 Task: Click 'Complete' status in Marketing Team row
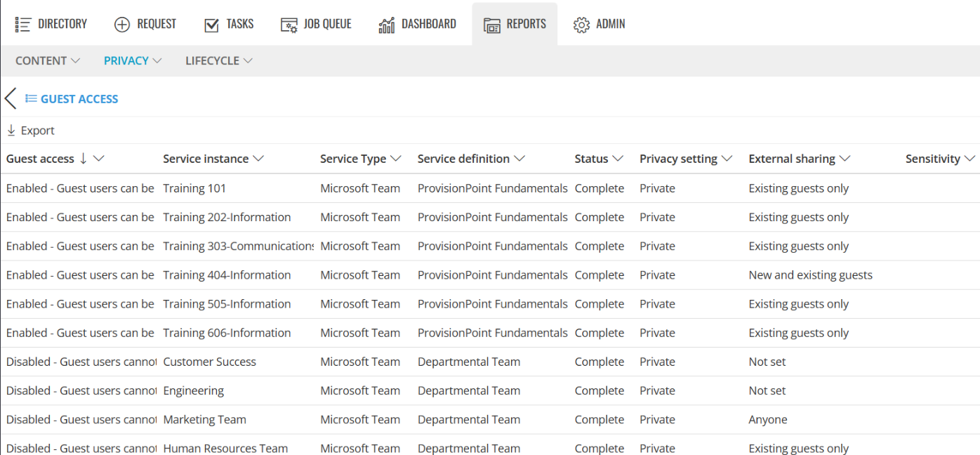[600, 419]
